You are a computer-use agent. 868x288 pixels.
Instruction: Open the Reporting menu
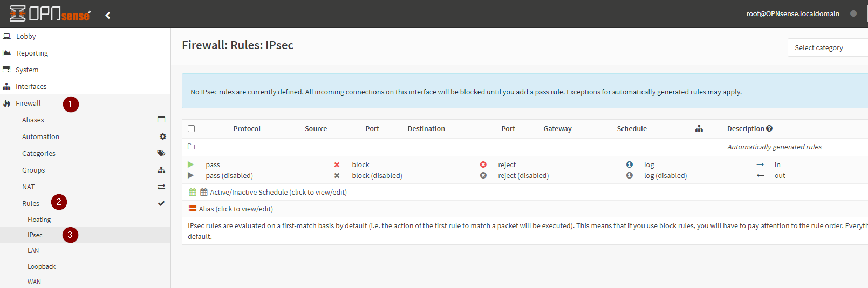point(32,53)
